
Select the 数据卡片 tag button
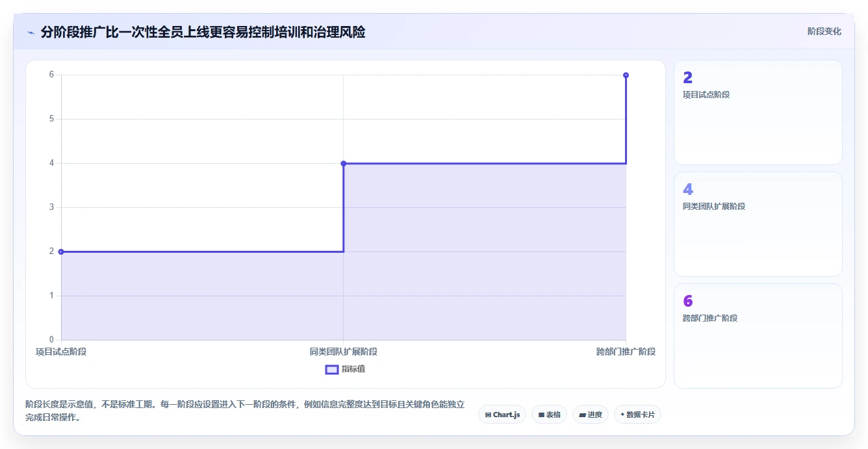(x=637, y=415)
